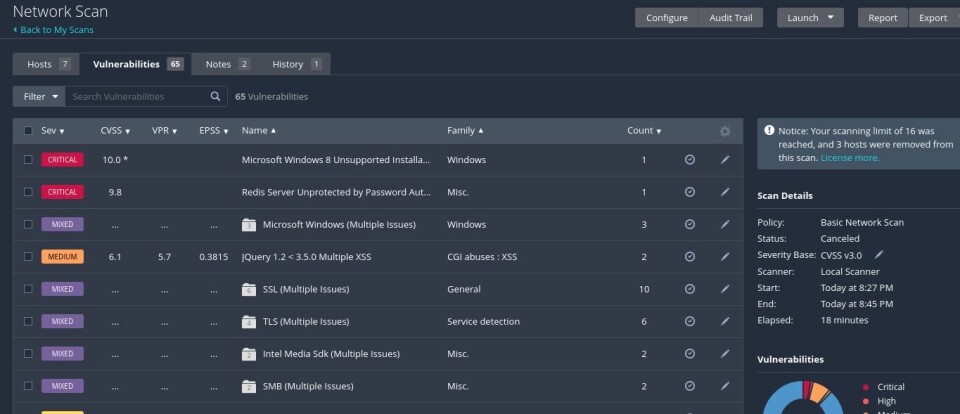
Task: Sort by CVSS column
Action: [x=115, y=131]
